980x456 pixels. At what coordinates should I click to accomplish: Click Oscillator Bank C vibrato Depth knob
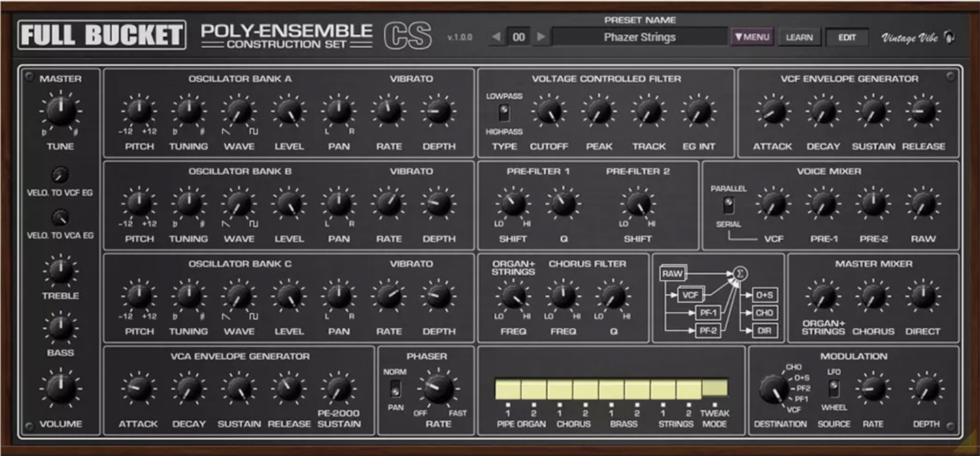tap(438, 296)
